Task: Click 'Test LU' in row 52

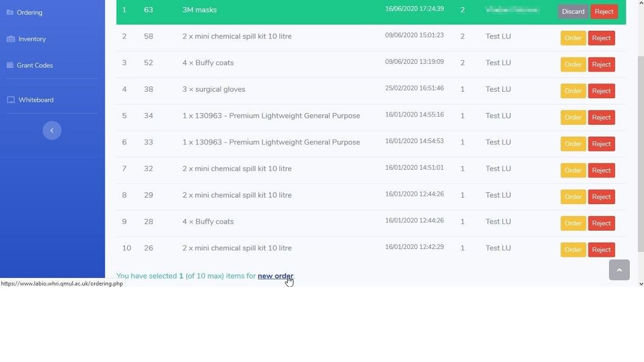Action: pyautogui.click(x=498, y=63)
